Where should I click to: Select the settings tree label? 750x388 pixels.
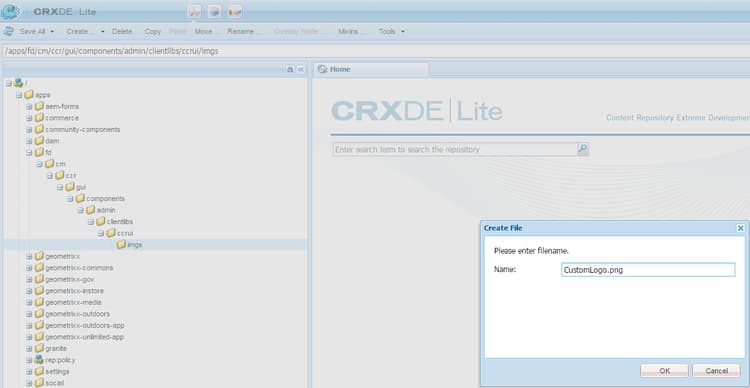(x=57, y=371)
